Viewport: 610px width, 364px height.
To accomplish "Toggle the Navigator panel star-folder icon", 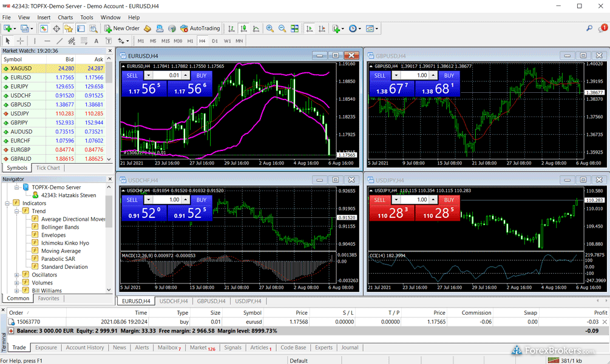I will (x=69, y=29).
